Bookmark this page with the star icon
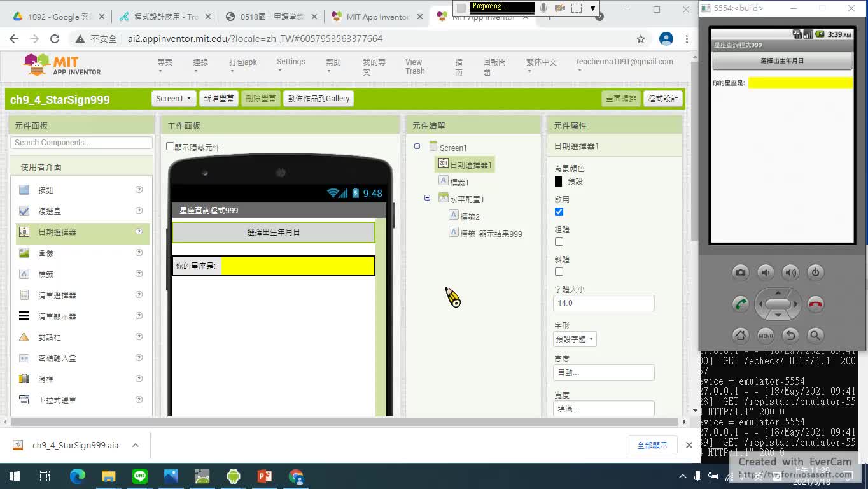The image size is (868, 489). [641, 39]
